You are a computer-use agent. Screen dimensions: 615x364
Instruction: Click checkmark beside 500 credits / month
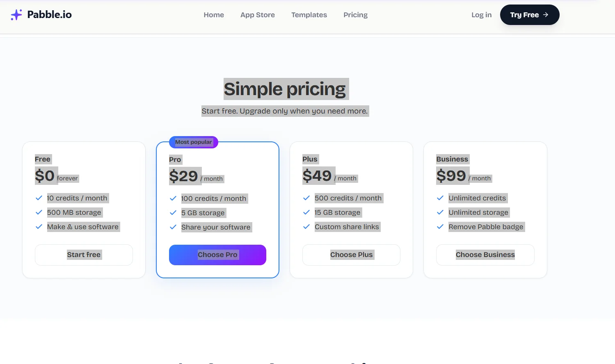306,198
